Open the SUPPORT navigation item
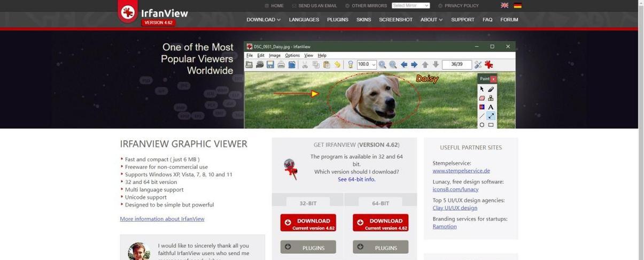This screenshot has width=644, height=260. (x=463, y=19)
